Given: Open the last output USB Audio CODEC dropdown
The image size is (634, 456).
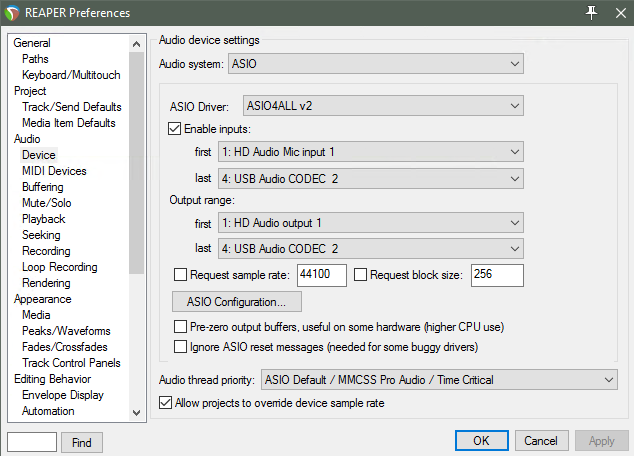Looking at the screenshot, I should tap(371, 249).
